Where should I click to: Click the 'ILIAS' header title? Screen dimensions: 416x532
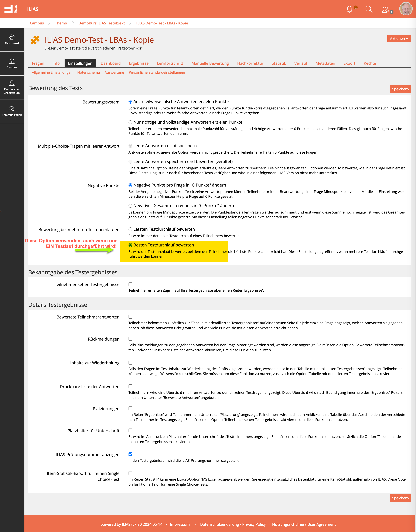click(x=33, y=9)
